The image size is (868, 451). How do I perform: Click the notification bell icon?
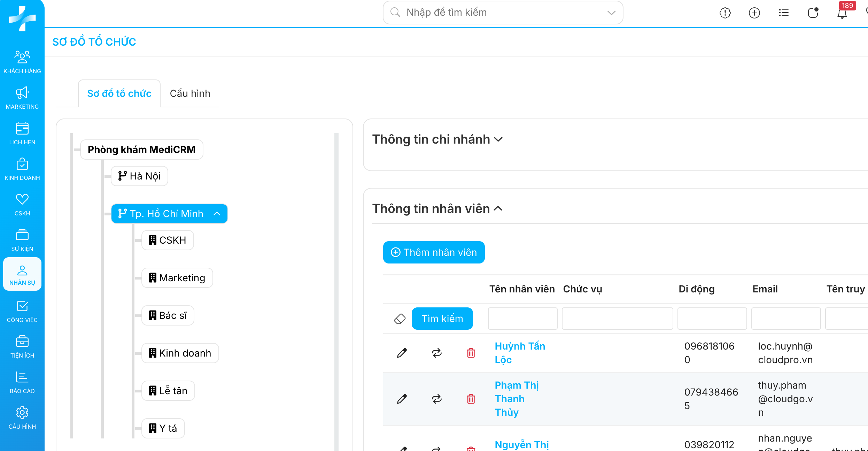[842, 13]
